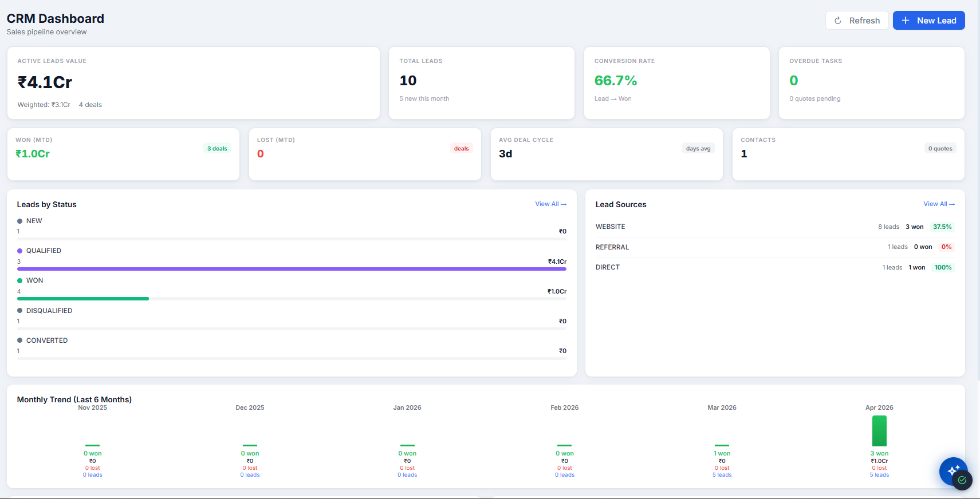This screenshot has height=499, width=980.
Task: Click the 100% badge for Direct
Action: [x=943, y=267]
